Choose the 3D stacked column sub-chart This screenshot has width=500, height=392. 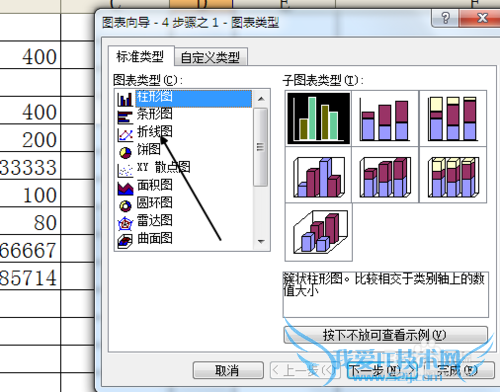[x=385, y=175]
